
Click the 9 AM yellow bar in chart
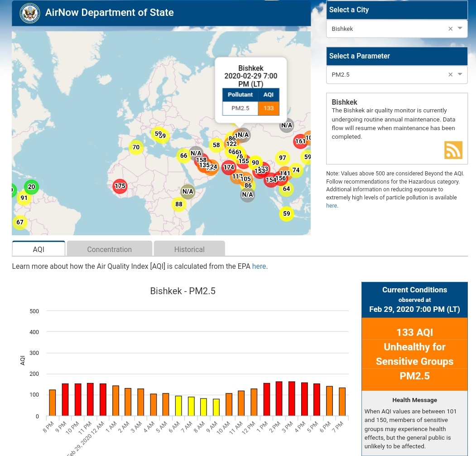216,407
